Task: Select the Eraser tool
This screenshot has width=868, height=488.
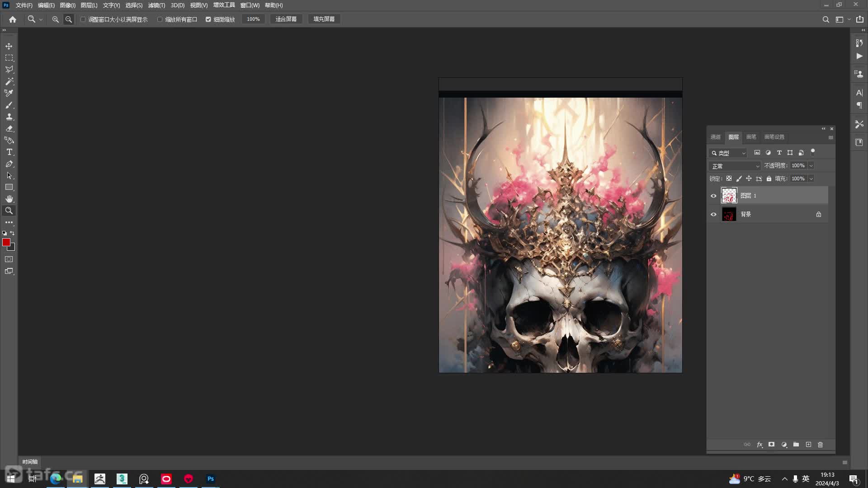Action: point(9,128)
